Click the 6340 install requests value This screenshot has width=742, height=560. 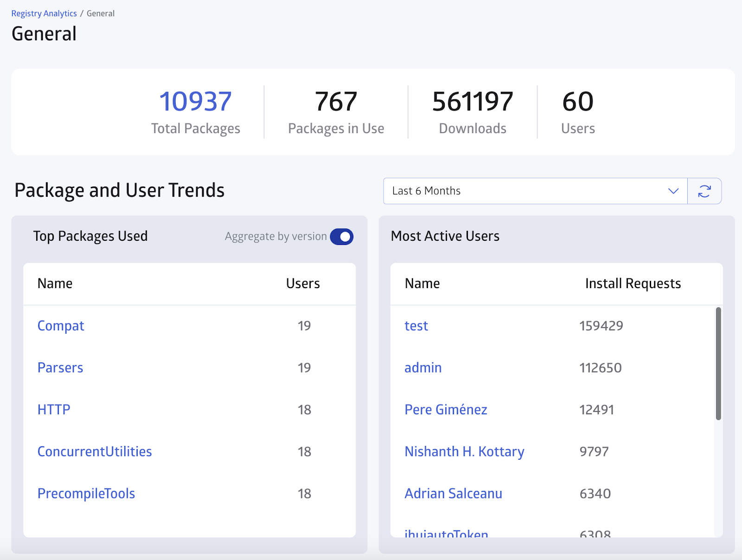pos(595,494)
